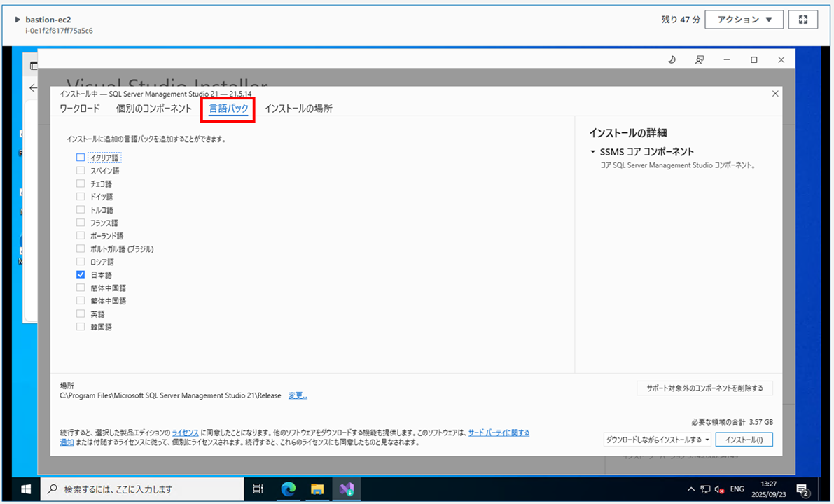Switch to the ワークロード tab
The image size is (834, 504).
click(x=79, y=108)
